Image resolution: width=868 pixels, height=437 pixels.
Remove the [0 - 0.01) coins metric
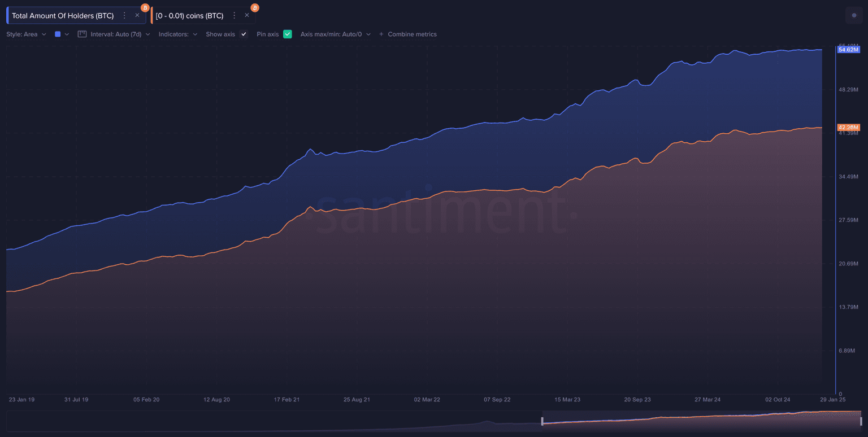(247, 16)
